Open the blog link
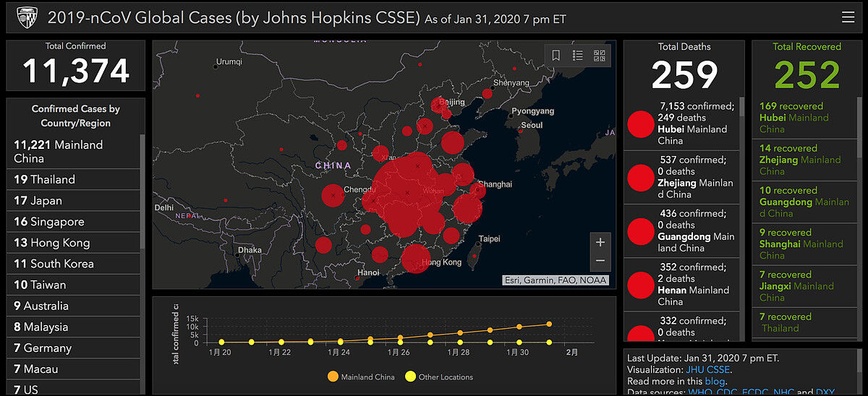This screenshot has height=396, width=868. click(715, 382)
